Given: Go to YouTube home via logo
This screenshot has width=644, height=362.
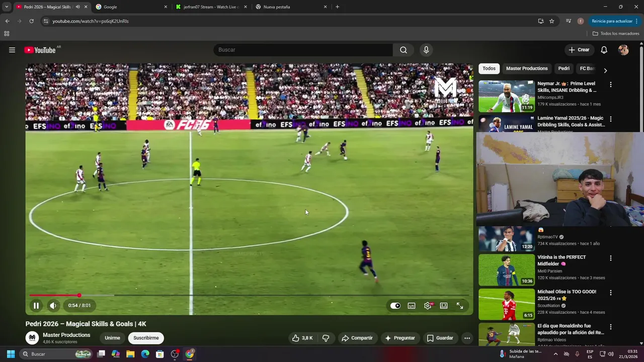Looking at the screenshot, I should pos(40,50).
